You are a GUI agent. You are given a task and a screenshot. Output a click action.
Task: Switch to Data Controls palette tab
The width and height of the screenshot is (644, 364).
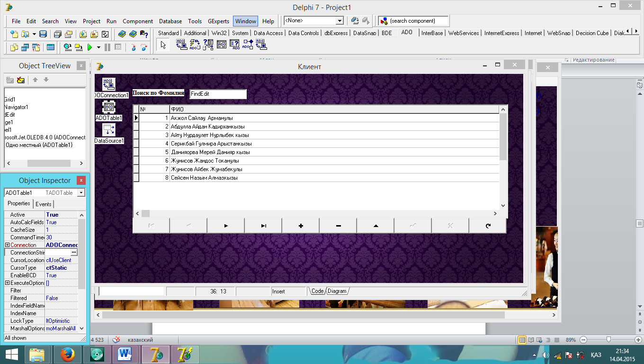coord(304,33)
